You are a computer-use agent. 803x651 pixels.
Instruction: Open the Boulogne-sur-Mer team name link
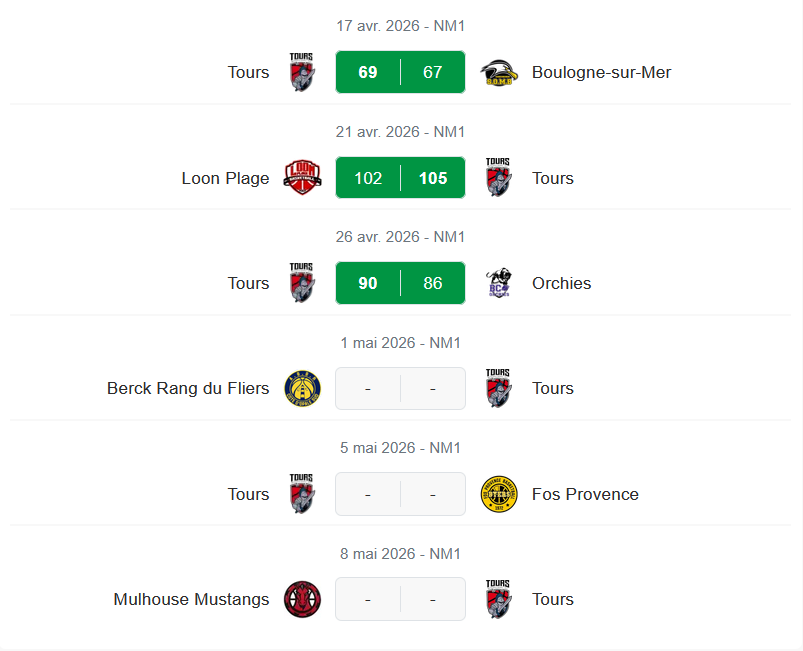[601, 72]
